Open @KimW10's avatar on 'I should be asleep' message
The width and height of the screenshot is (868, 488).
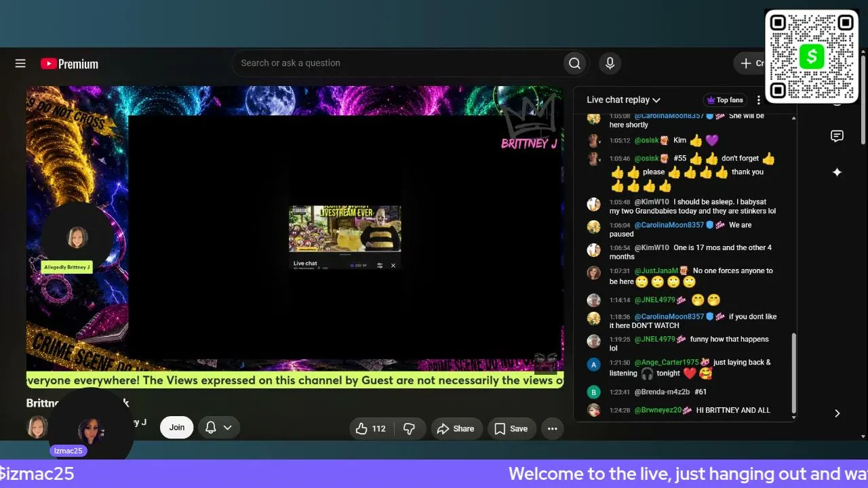pyautogui.click(x=593, y=204)
